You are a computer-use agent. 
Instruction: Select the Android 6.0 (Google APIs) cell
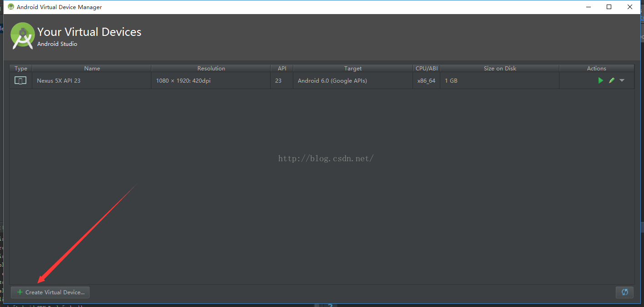pyautogui.click(x=353, y=80)
